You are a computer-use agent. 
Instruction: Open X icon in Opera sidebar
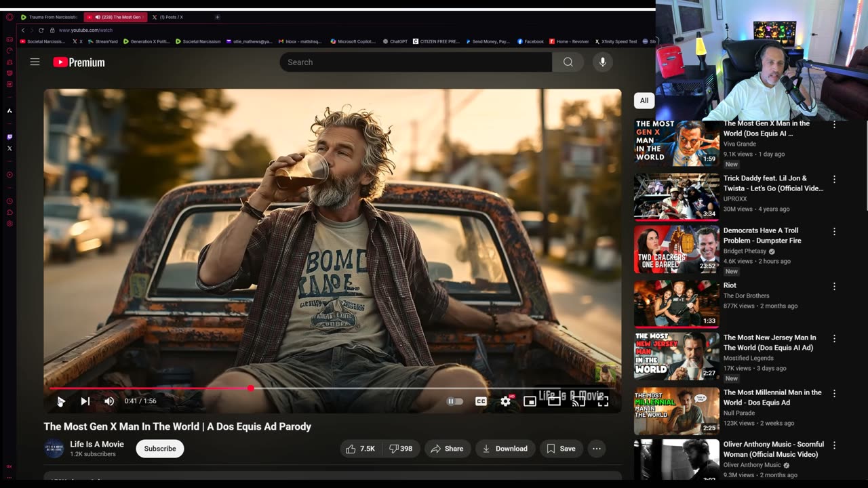click(9, 148)
